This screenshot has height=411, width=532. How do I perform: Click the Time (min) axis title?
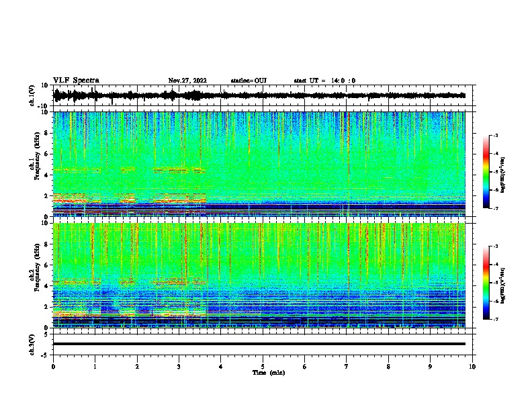coord(269,373)
